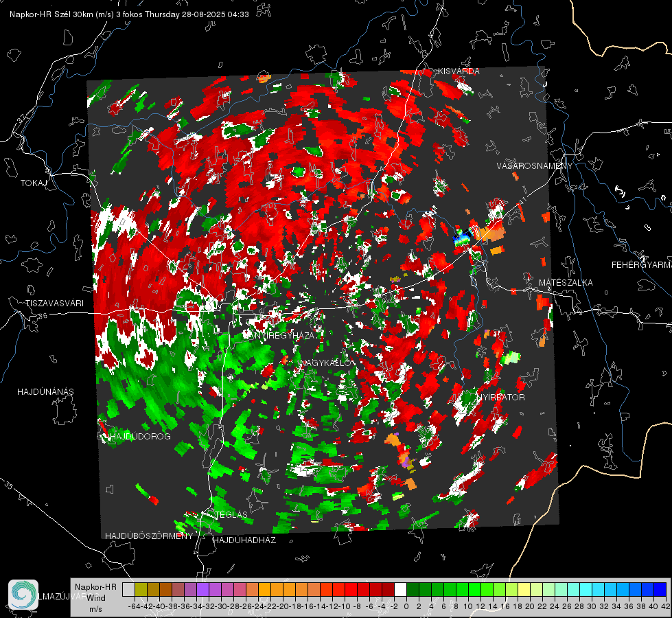
Task: Click the HAJDÚHADHÁZ city label
Action: pos(244,540)
